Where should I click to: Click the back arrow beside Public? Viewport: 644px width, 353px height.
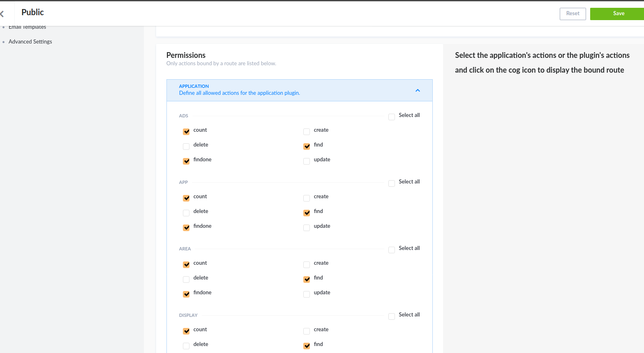pos(2,14)
